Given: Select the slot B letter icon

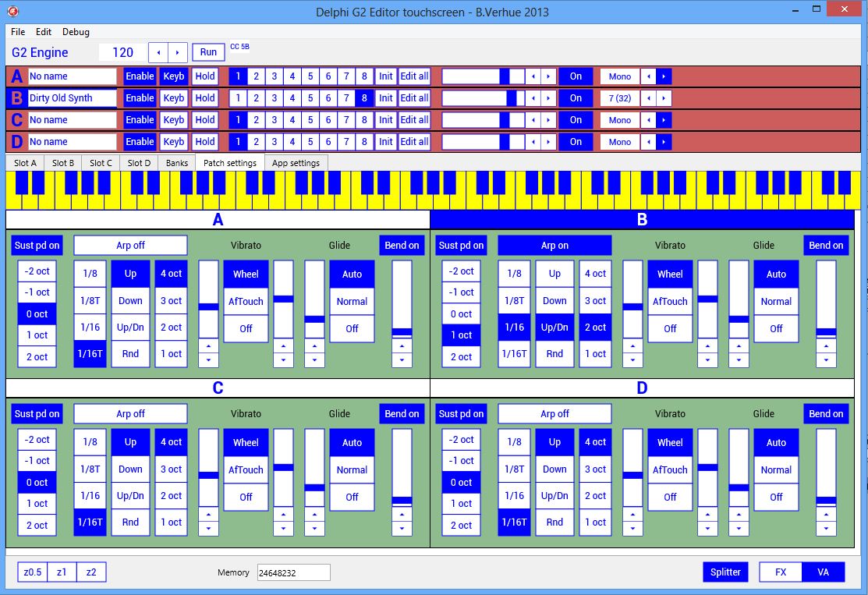Looking at the screenshot, I should 16,98.
